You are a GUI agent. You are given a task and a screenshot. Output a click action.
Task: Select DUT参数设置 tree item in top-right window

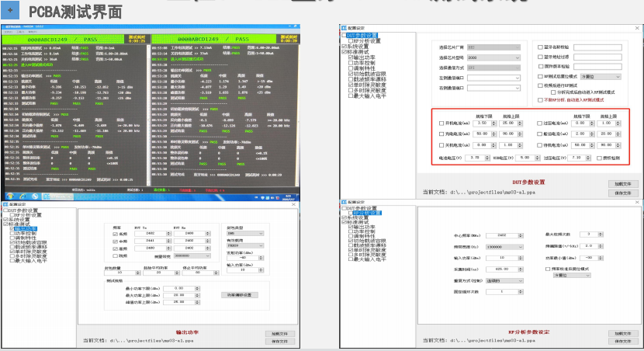tap(362, 36)
